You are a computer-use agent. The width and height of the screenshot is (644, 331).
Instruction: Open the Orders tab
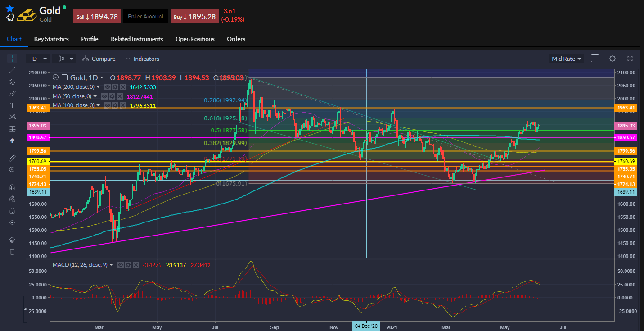pyautogui.click(x=236, y=39)
